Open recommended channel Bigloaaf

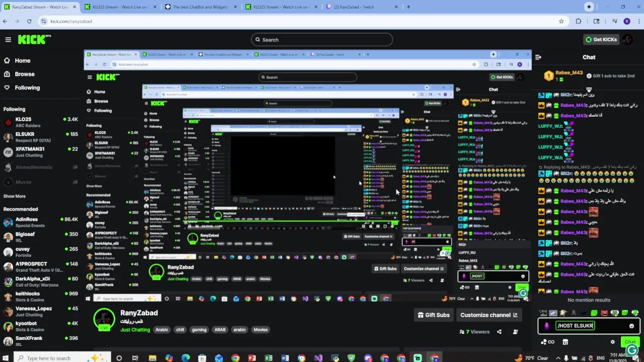coord(40,237)
